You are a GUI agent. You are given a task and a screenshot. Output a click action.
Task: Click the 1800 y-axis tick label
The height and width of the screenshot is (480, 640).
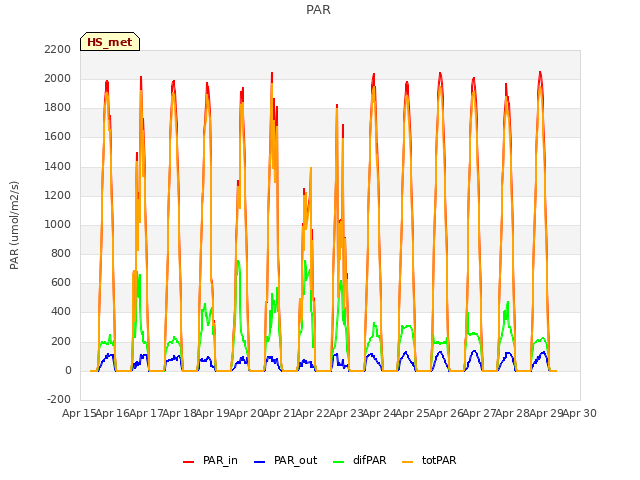[58, 107]
